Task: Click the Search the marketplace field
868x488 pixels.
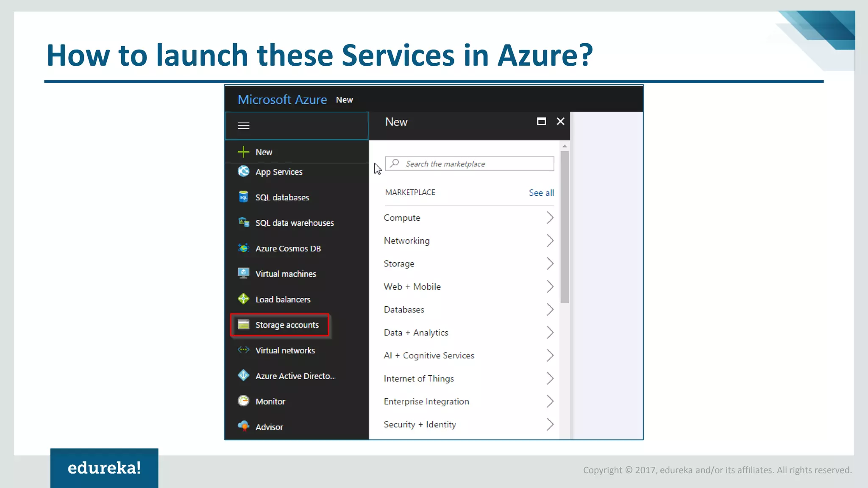Action: 469,164
